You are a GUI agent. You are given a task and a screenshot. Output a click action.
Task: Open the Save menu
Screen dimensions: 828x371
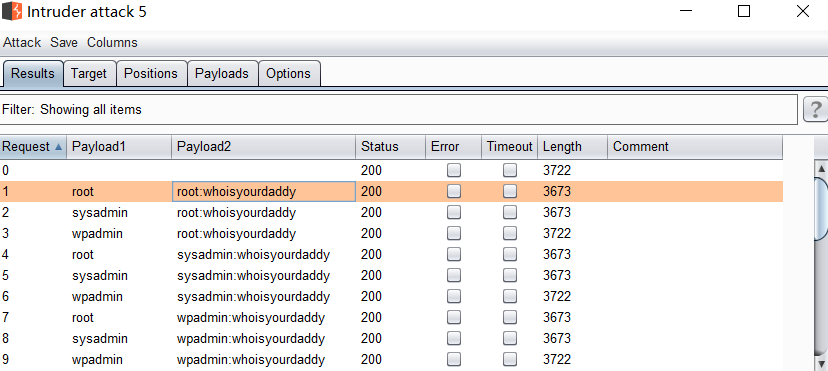[x=64, y=43]
